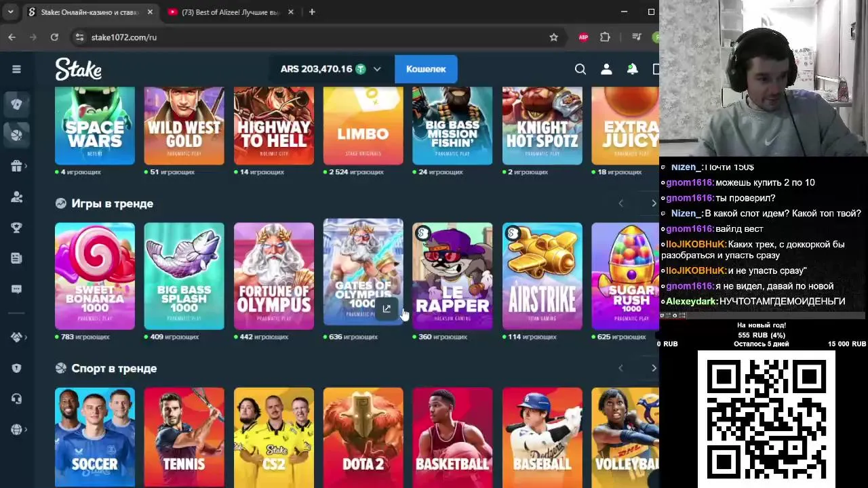
Task: Open the user profile icon
Action: (x=606, y=69)
